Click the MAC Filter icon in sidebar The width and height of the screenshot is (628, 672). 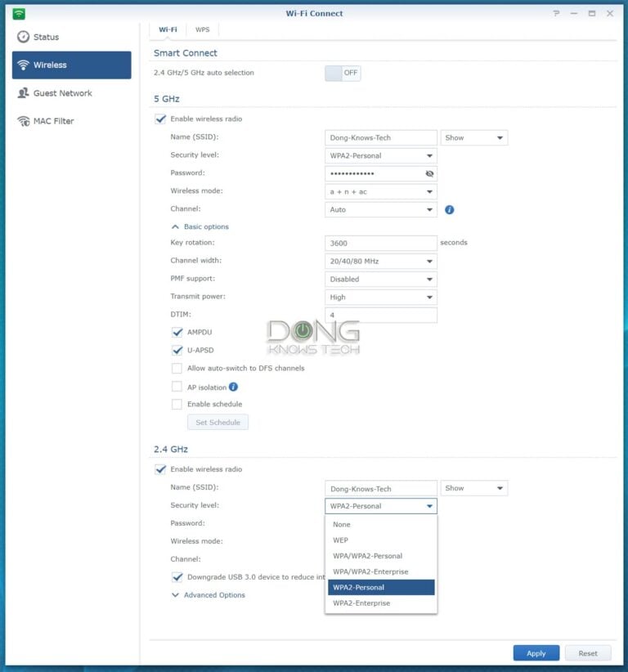(x=23, y=121)
